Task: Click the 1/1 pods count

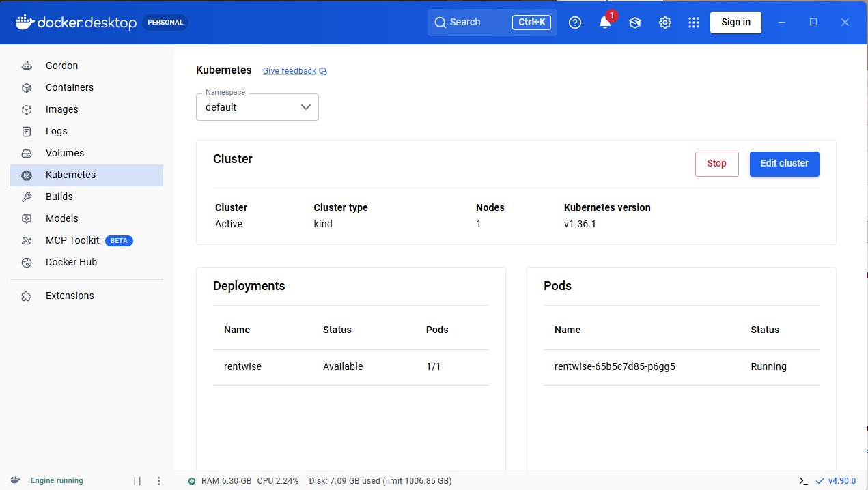Action: [434, 366]
